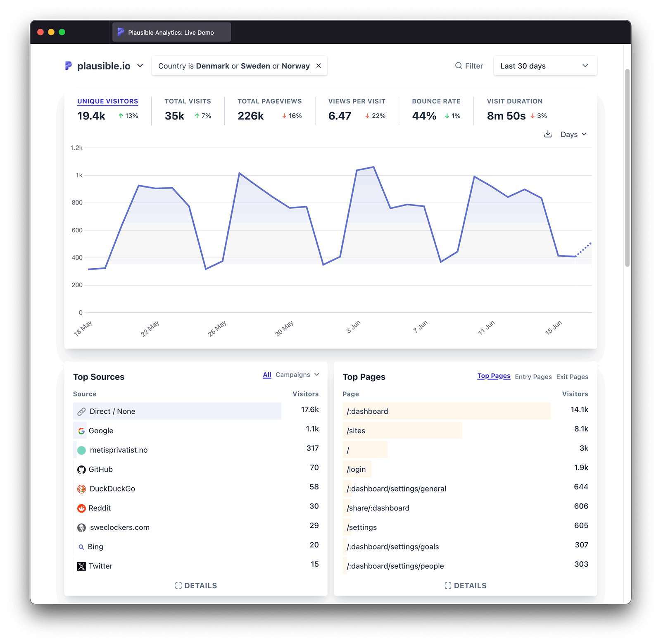
Task: Open Details under Top Pages
Action: (465, 585)
